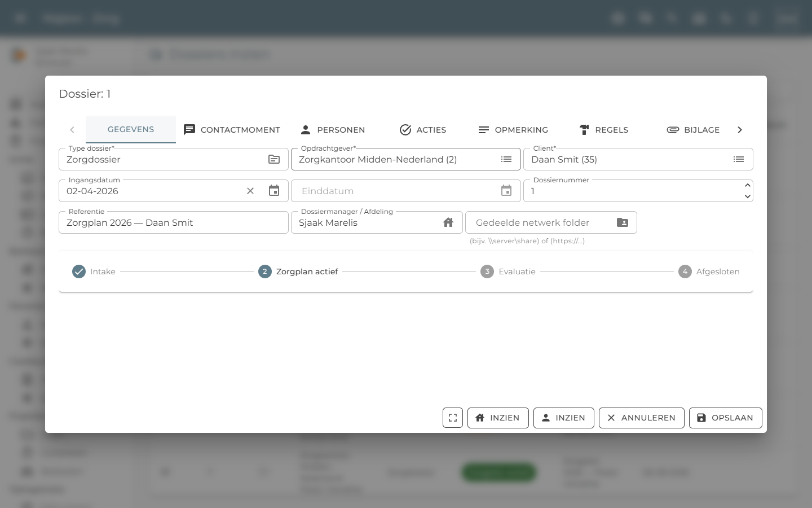Click the Dossiermanager / Afdeling building icon
This screenshot has width=812, height=508.
click(448, 222)
